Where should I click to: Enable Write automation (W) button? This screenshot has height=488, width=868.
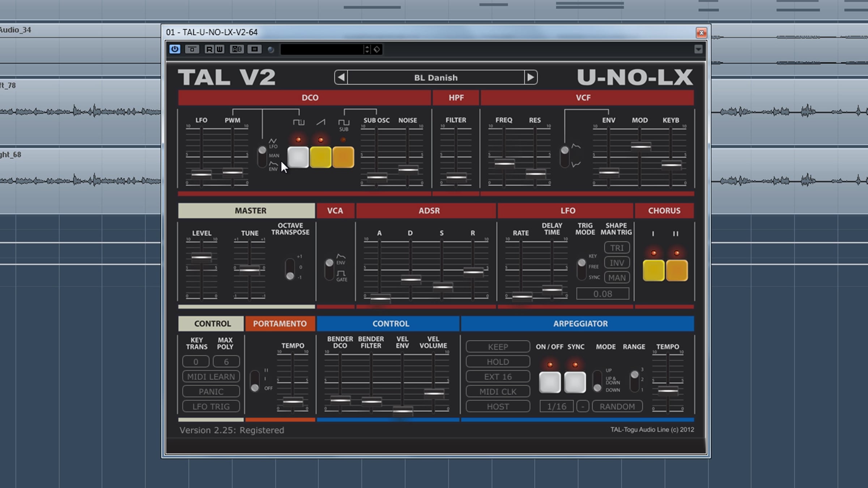(x=220, y=49)
